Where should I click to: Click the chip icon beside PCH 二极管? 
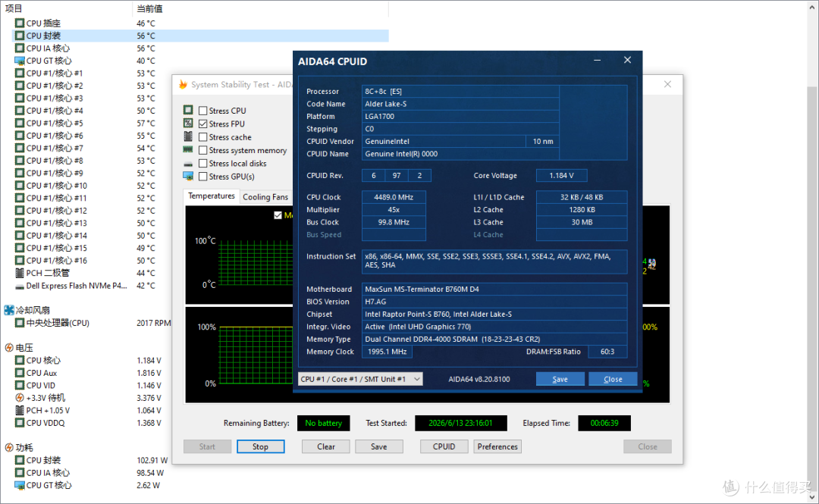pyautogui.click(x=19, y=273)
